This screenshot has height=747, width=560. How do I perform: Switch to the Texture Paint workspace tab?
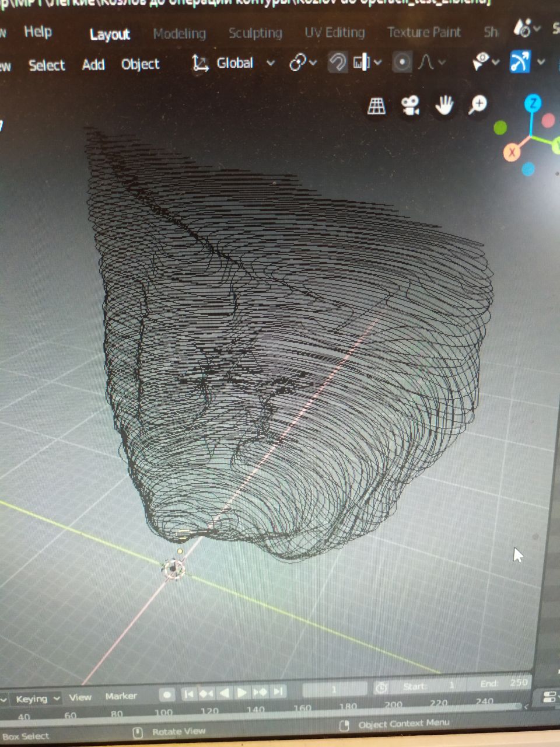pyautogui.click(x=424, y=32)
